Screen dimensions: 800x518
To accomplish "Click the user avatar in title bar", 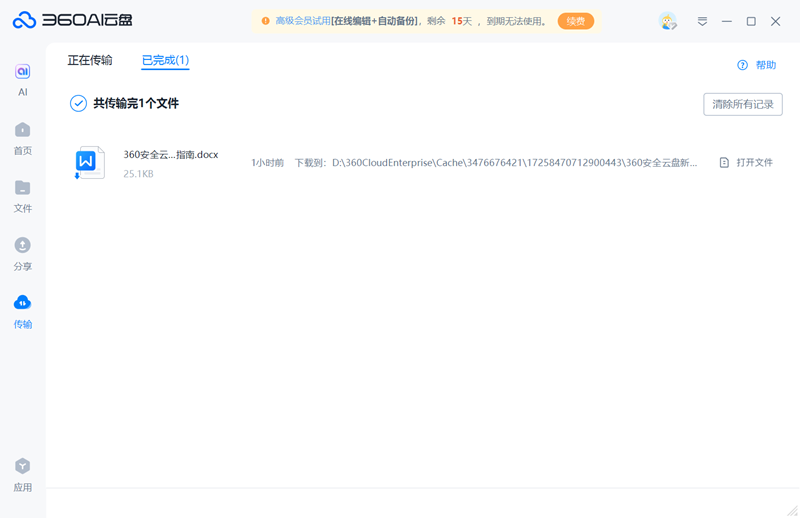I will [x=667, y=21].
